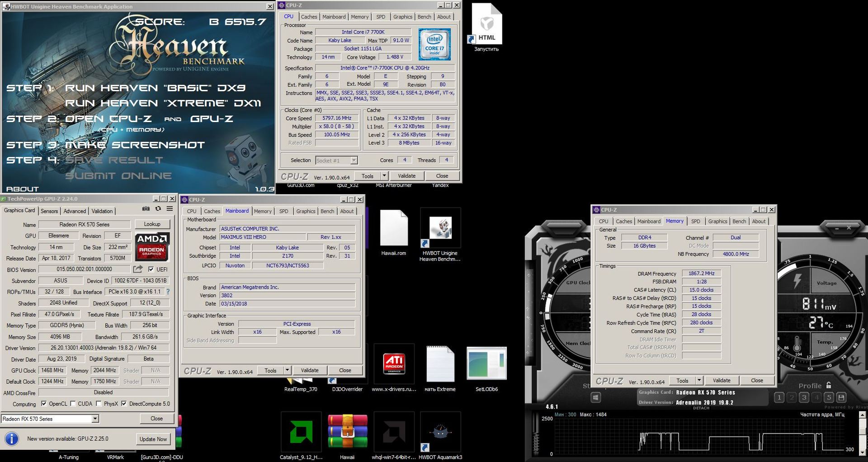This screenshot has height=462, width=868.
Task: Click the Afterburner profile lock icon
Action: pos(829,386)
